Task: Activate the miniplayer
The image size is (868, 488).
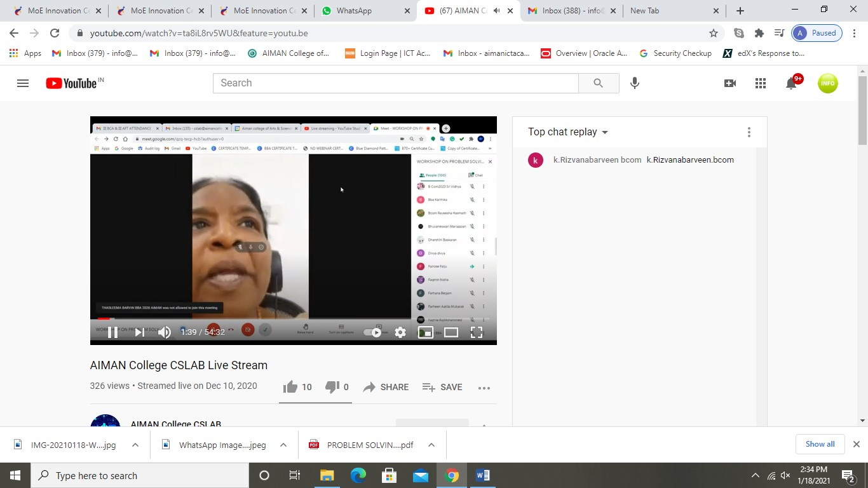Action: tap(426, 332)
